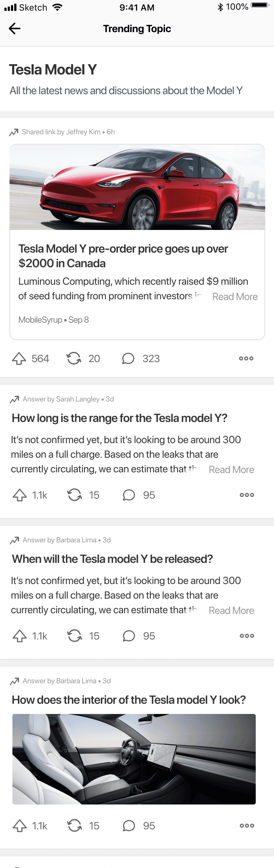The image size is (274, 868).
Task: Open the 'How long is the range' question
Action: pos(119,418)
